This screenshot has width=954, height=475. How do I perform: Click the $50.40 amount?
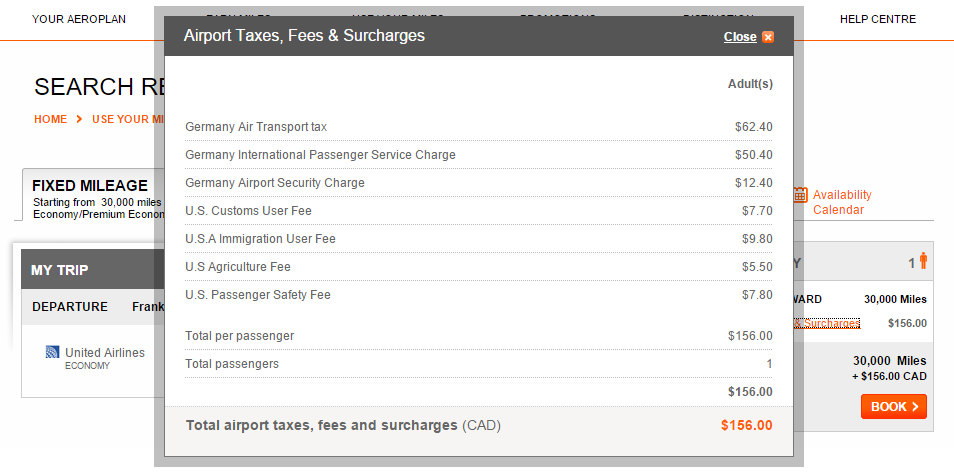753,155
